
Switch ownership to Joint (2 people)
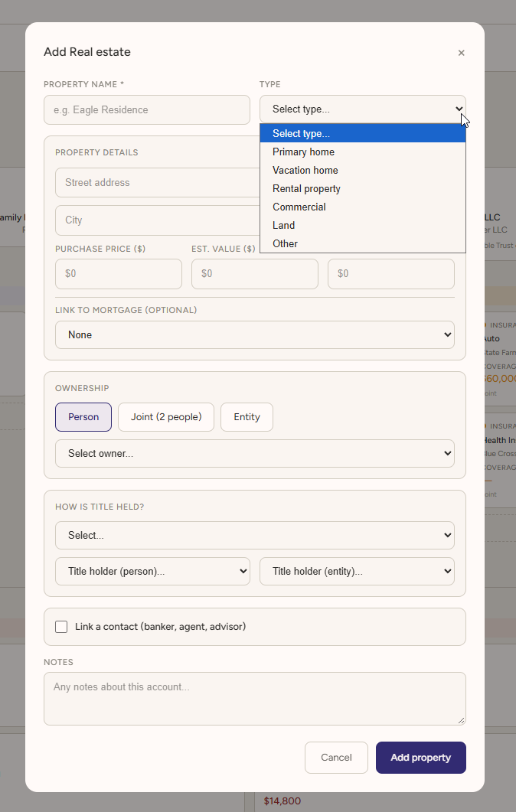point(166,417)
